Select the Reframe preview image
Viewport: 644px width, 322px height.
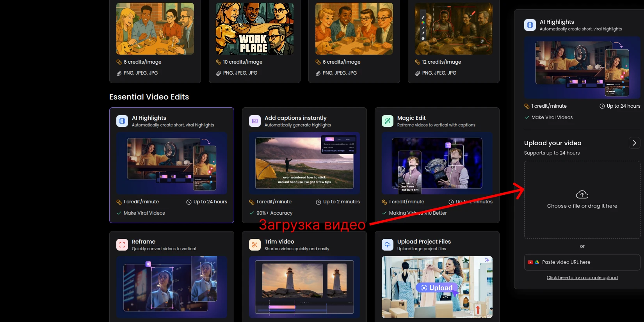click(172, 287)
